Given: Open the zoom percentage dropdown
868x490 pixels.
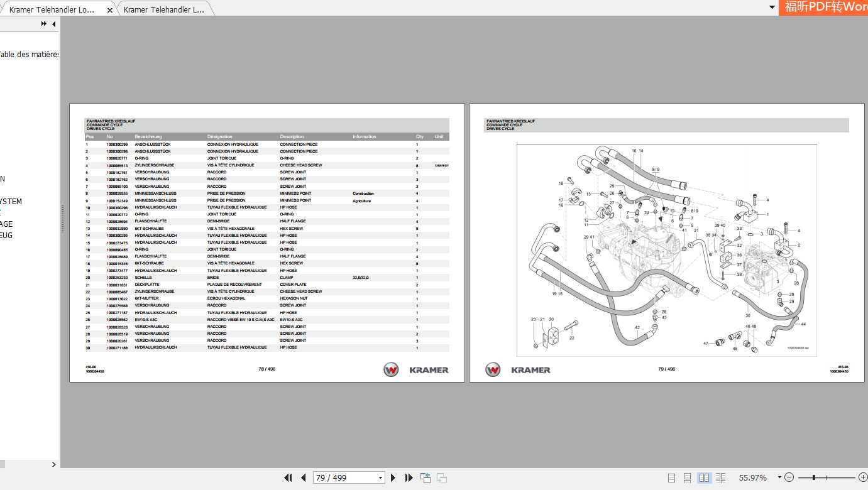Looking at the screenshot, I should click(x=779, y=477).
